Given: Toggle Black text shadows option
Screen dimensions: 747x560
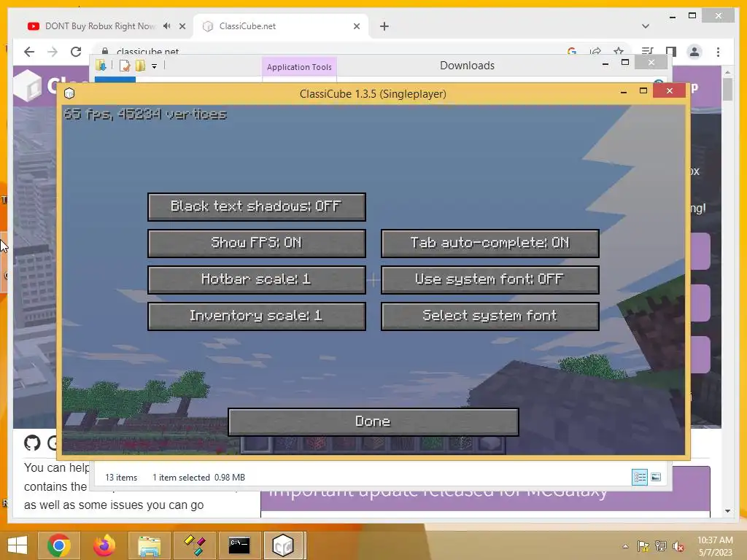Looking at the screenshot, I should pyautogui.click(x=257, y=206).
